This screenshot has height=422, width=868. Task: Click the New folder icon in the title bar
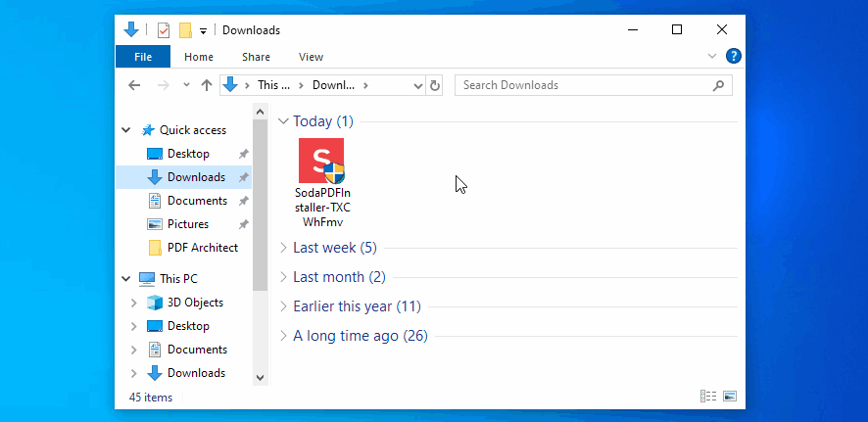point(185,30)
